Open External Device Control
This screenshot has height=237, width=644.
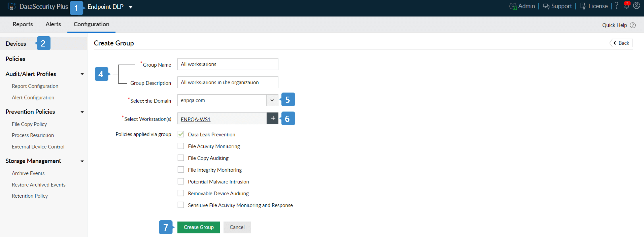(x=38, y=147)
